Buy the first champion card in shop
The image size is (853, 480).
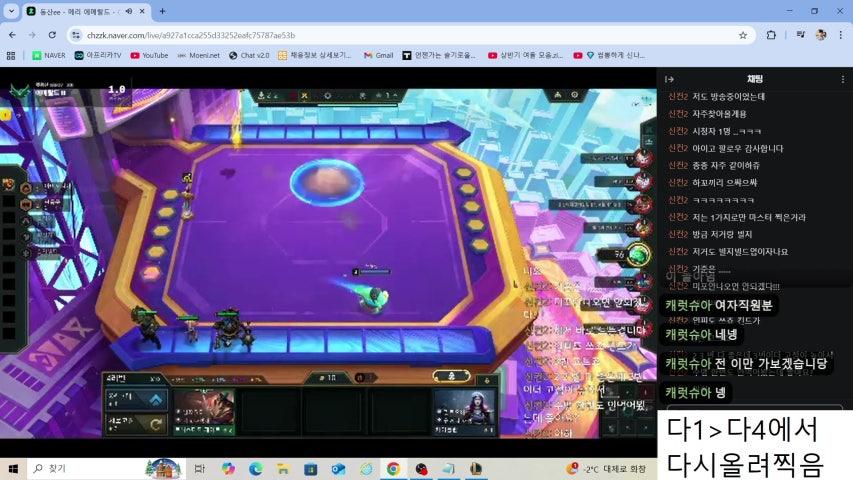[x=203, y=412]
